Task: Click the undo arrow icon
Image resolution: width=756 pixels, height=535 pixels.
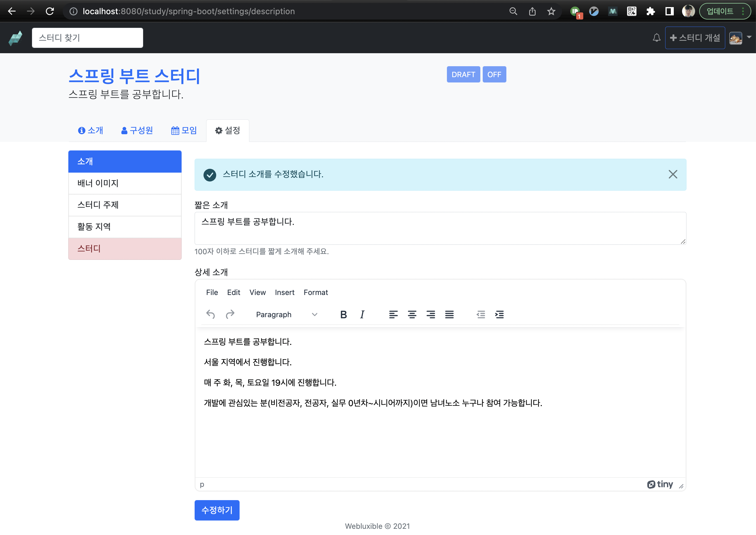Action: tap(211, 314)
